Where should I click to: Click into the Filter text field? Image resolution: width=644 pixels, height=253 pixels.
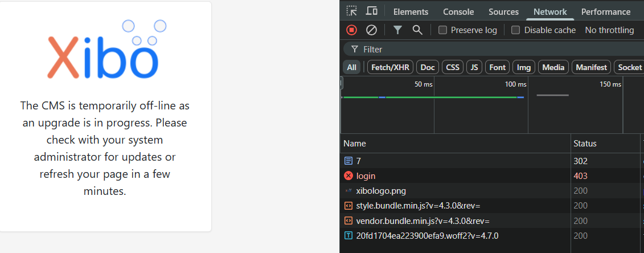coord(490,49)
